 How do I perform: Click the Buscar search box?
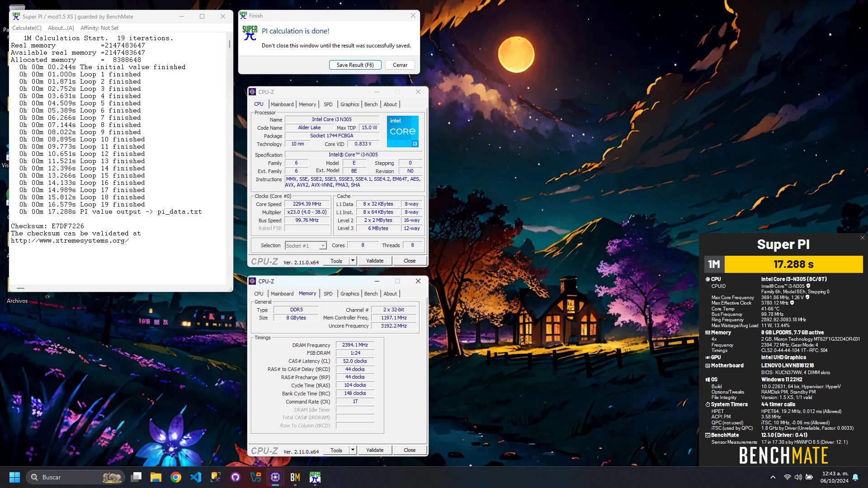tap(75, 477)
